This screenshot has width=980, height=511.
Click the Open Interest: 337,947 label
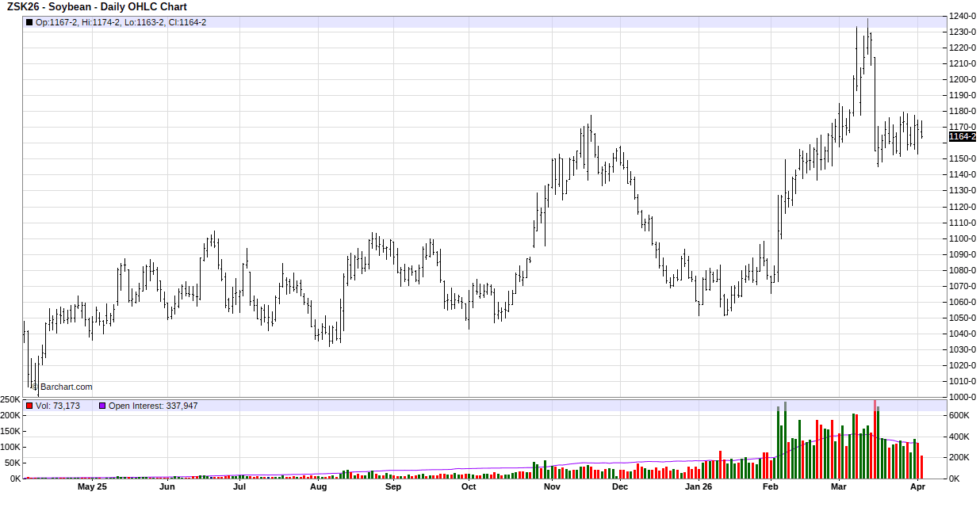tap(153, 406)
